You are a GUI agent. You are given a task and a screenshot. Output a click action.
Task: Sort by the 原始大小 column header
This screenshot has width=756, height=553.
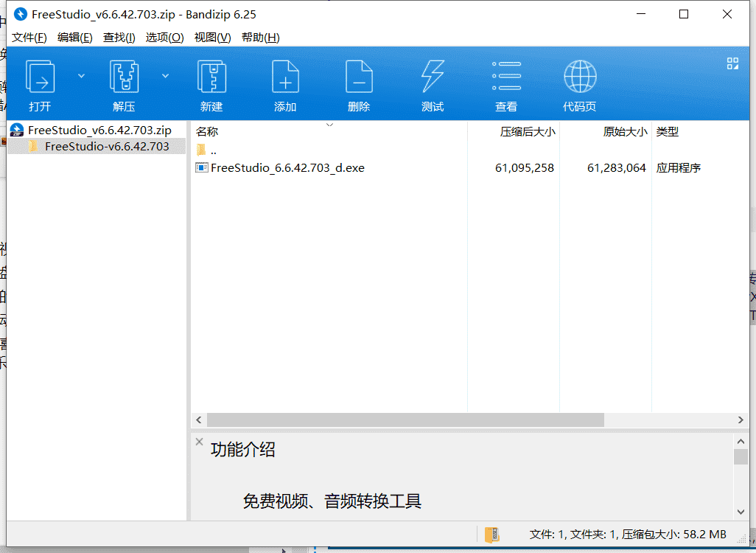[606, 131]
